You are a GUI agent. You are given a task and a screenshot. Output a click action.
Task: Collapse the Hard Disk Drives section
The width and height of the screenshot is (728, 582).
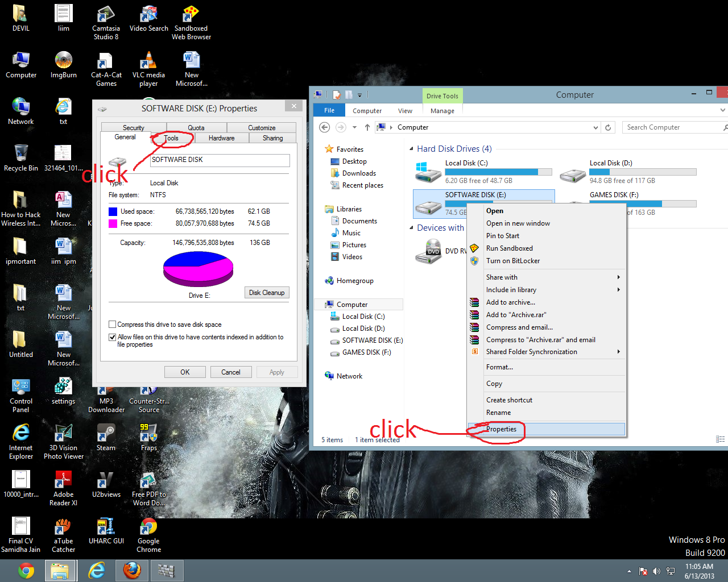411,148
